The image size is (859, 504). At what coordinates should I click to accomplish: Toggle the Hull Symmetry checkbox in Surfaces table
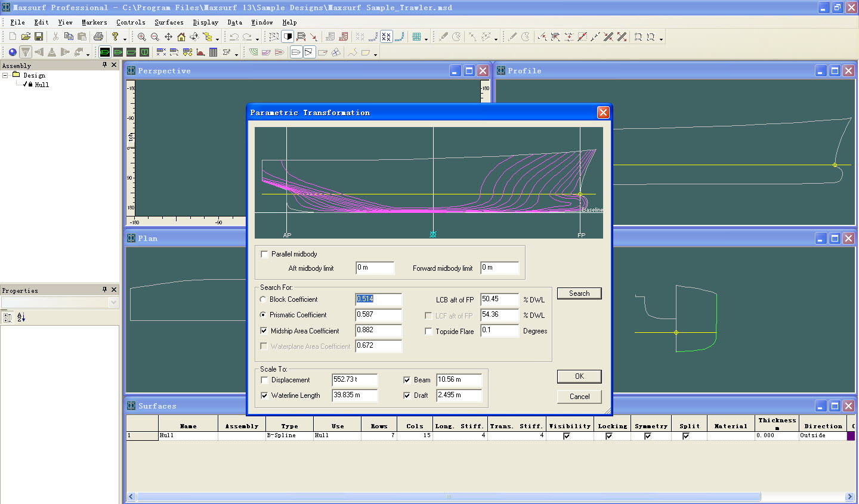tap(648, 436)
